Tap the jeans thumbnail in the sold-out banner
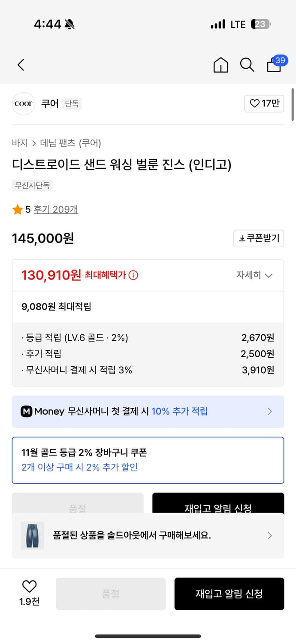Screen dimensions: 296x644 [32, 535]
